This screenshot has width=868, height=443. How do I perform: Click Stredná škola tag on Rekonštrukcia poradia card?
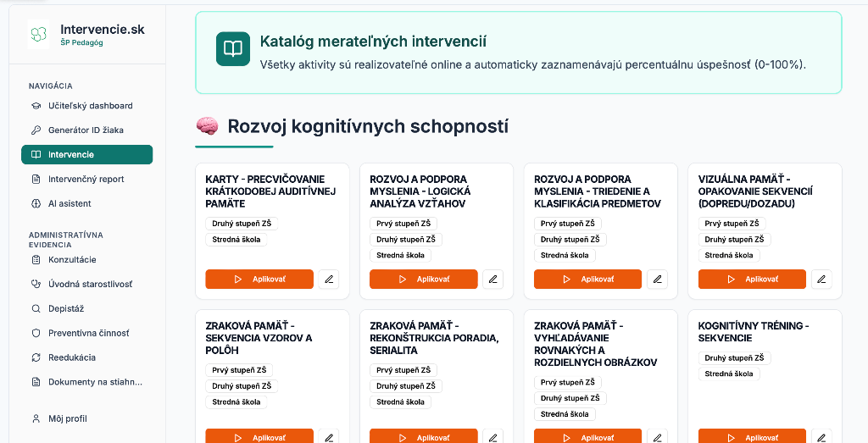(401, 401)
